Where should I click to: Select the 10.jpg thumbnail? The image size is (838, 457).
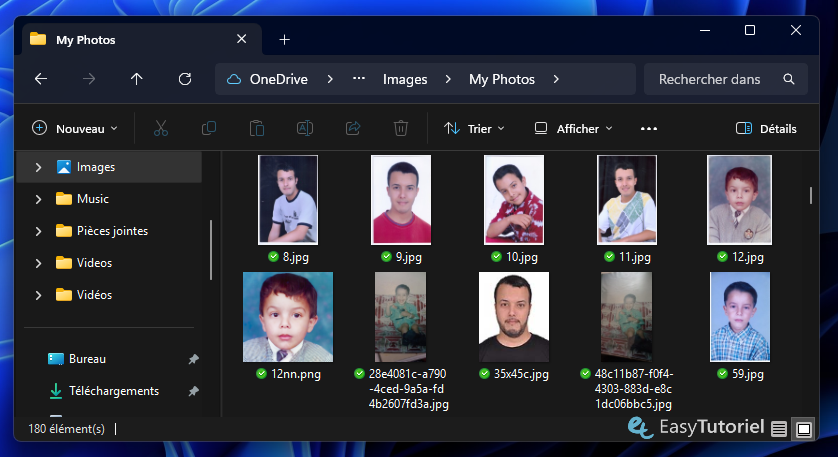point(514,200)
